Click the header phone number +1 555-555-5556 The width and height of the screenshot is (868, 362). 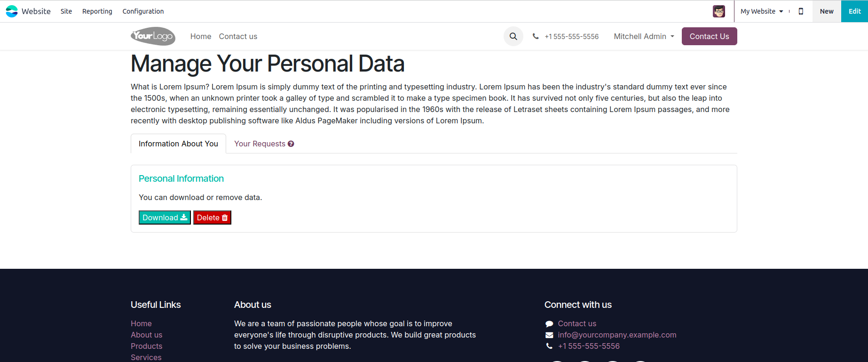tap(571, 37)
